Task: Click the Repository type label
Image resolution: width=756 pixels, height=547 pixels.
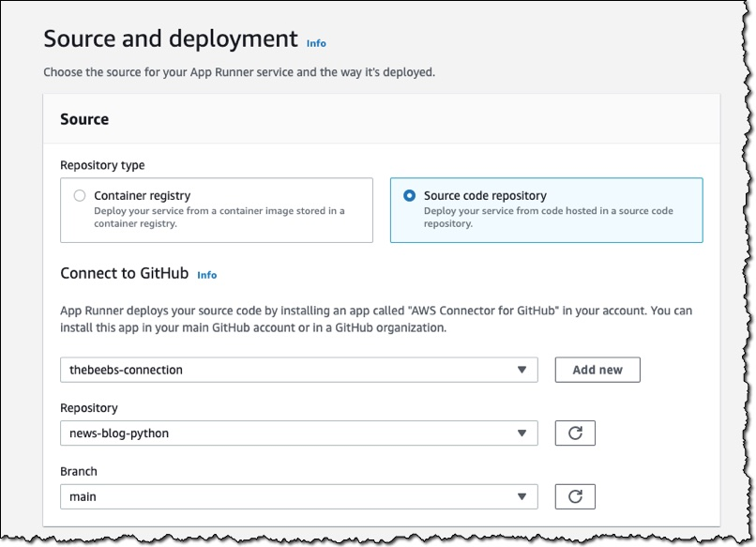Action: click(102, 165)
